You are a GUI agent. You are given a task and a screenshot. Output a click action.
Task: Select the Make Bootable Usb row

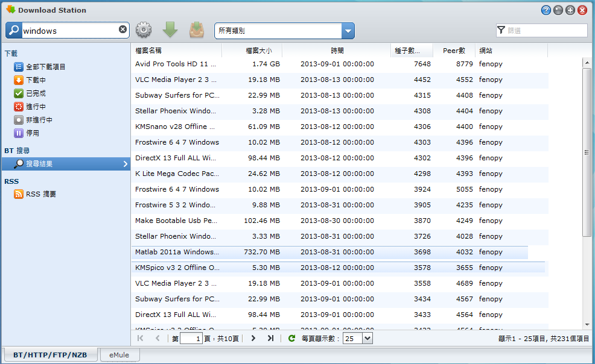coord(340,221)
